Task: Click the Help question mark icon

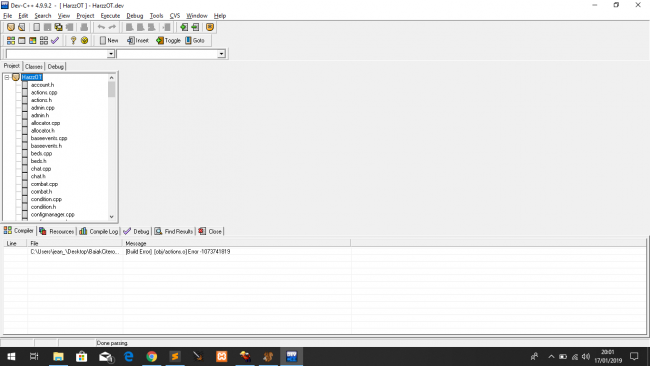Action: [x=73, y=41]
